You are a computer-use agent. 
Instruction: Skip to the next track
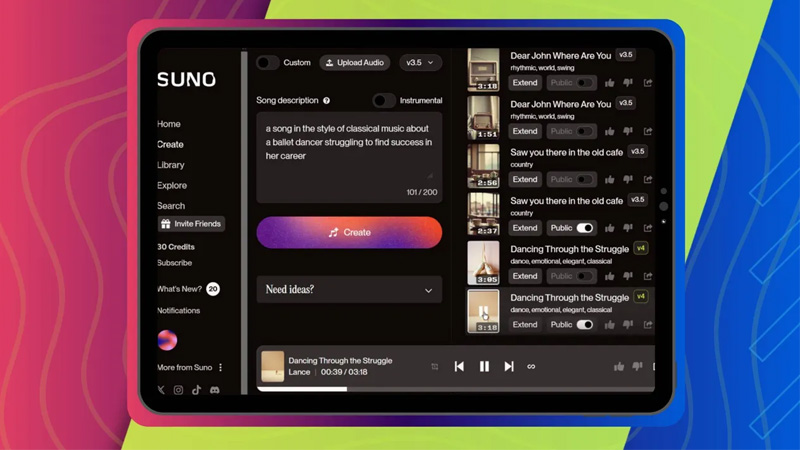(509, 367)
